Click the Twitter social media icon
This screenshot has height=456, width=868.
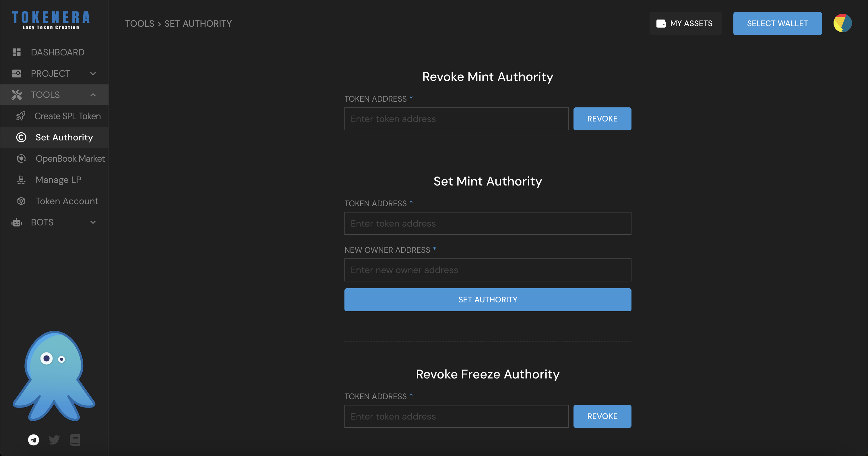point(55,440)
